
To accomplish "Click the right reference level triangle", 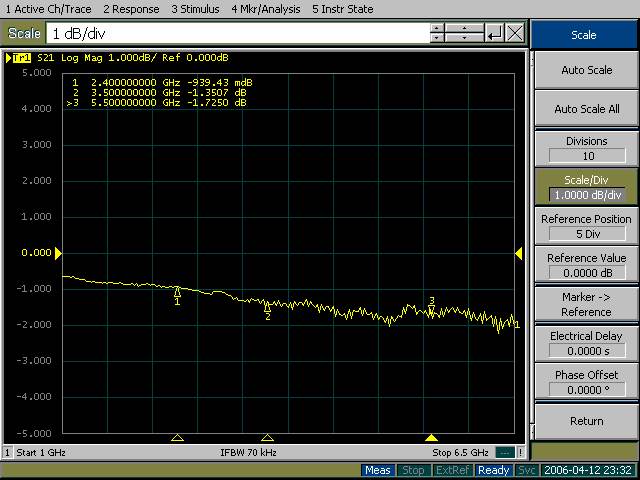I will tap(519, 253).
